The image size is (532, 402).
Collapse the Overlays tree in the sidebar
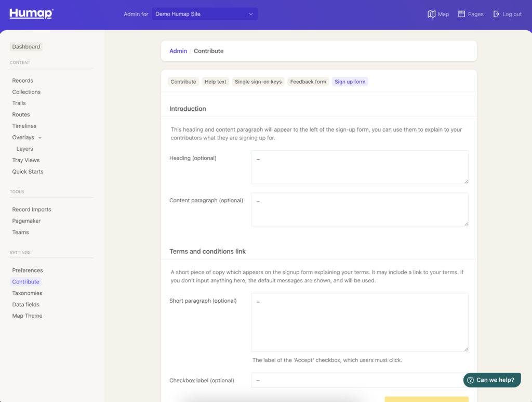40,137
